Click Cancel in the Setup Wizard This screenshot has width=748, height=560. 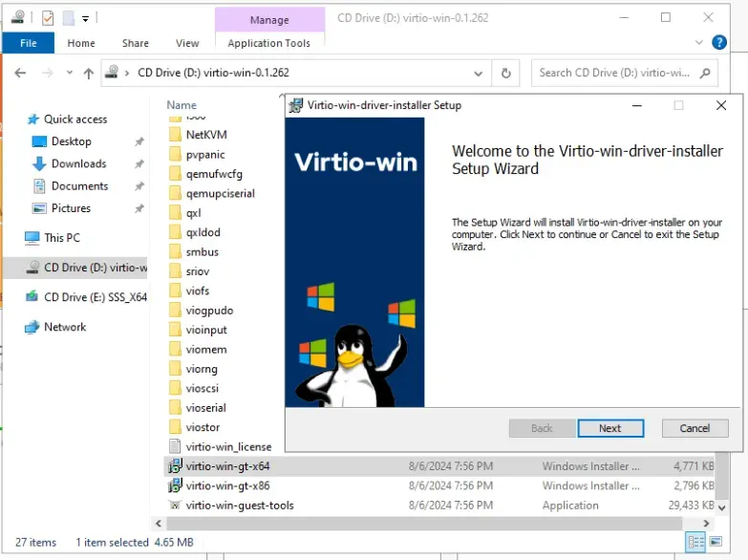point(695,428)
